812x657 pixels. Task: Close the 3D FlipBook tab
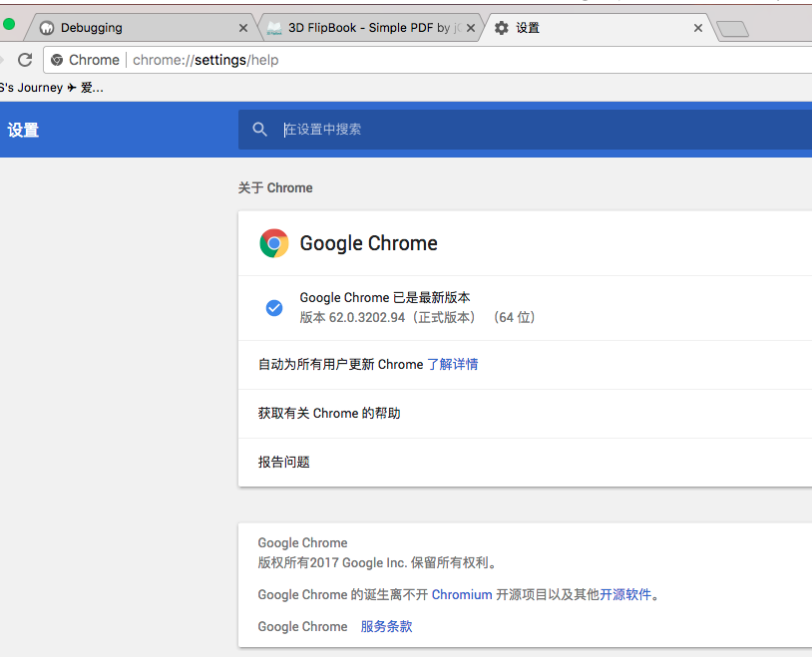point(470,28)
